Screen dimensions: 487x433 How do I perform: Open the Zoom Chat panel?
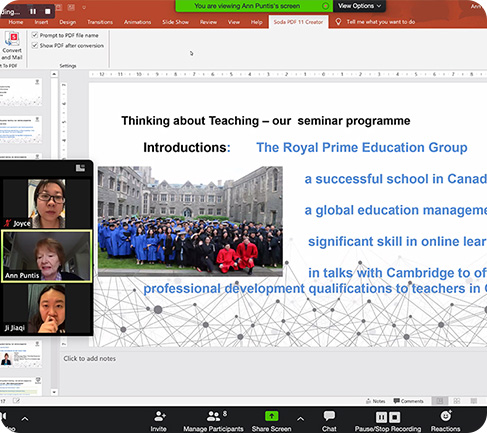click(329, 421)
